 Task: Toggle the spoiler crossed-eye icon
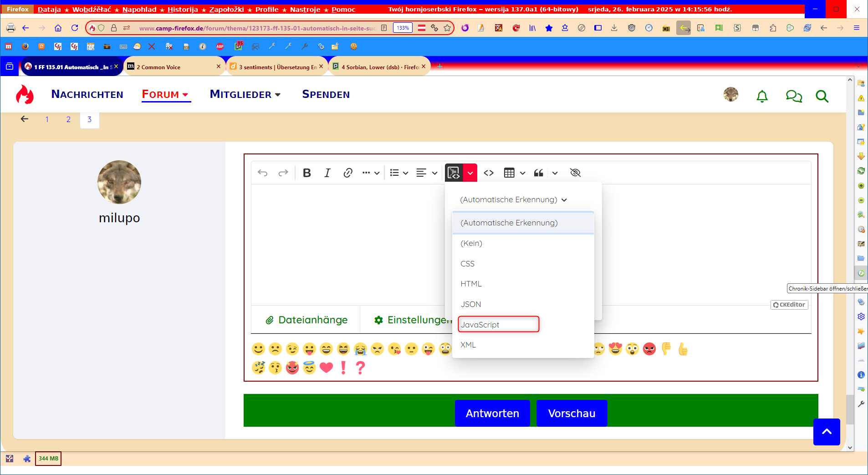pos(575,173)
